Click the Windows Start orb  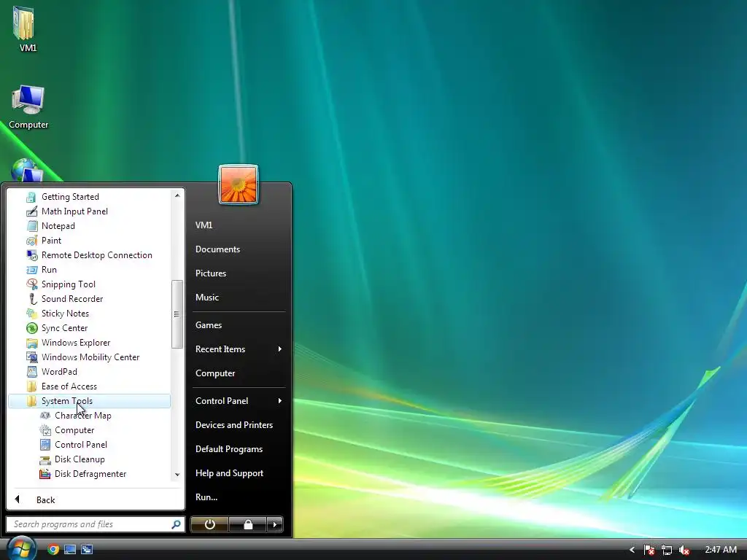[x=21, y=549]
